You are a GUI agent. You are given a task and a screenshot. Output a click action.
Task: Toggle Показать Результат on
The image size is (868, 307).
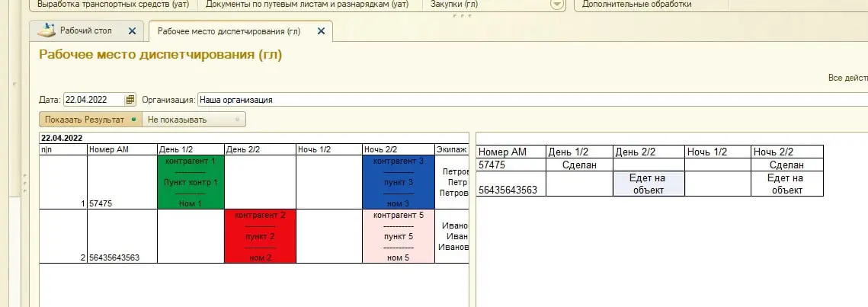(90, 120)
